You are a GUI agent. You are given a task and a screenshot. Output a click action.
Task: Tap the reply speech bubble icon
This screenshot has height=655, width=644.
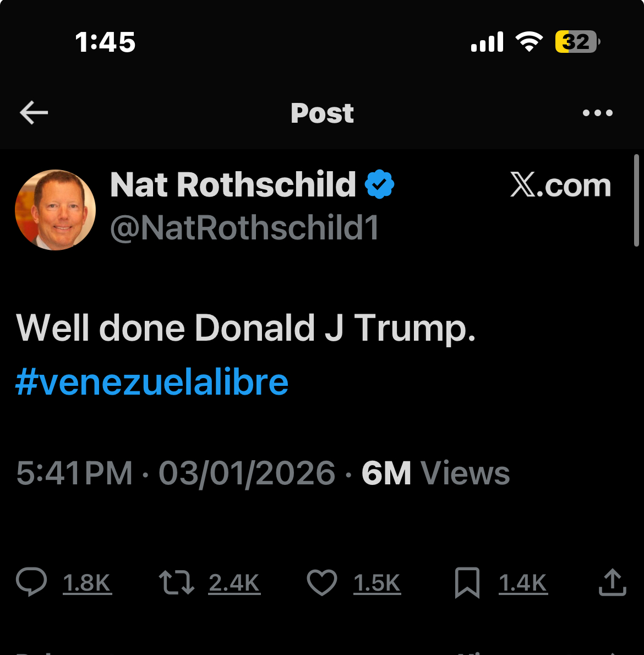tap(31, 582)
